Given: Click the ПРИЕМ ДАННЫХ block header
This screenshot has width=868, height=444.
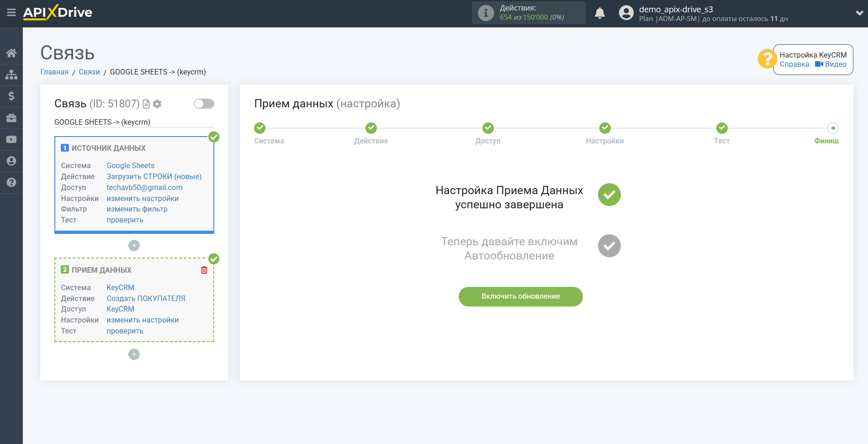Looking at the screenshot, I should (x=101, y=270).
